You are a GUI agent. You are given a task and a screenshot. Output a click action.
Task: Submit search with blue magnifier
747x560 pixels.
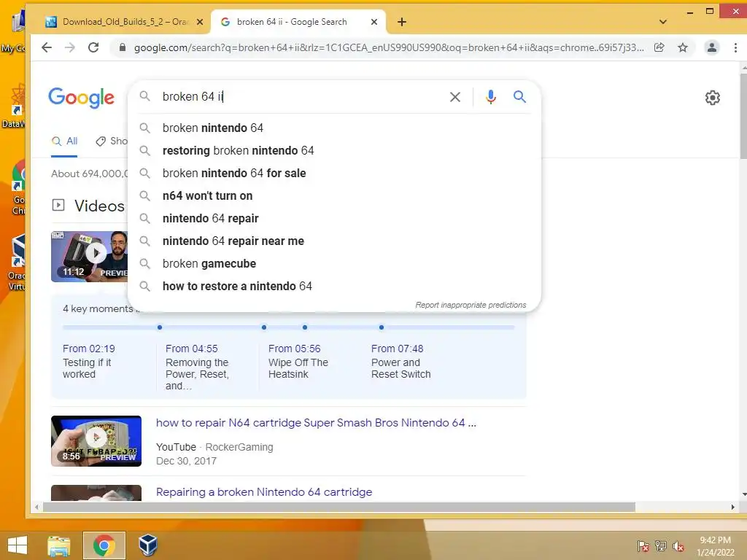519,97
